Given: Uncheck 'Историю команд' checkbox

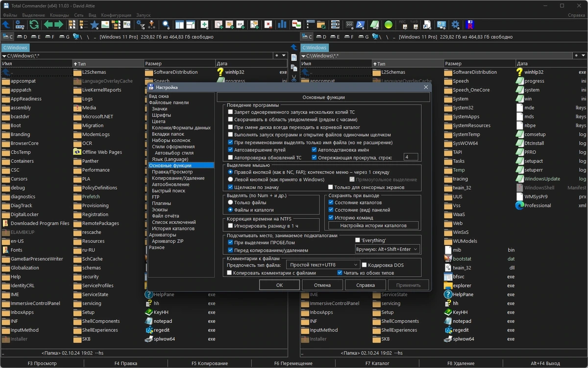Looking at the screenshot, I should tap(331, 218).
